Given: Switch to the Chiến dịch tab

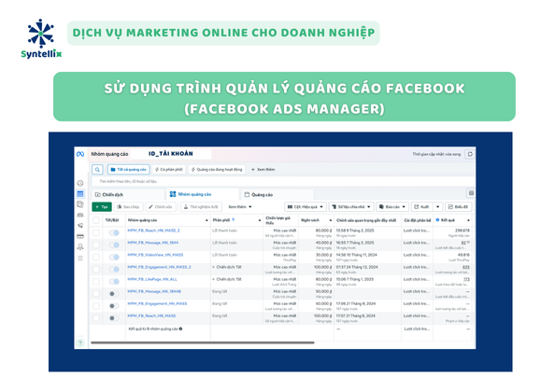Looking at the screenshot, I should (129, 195).
